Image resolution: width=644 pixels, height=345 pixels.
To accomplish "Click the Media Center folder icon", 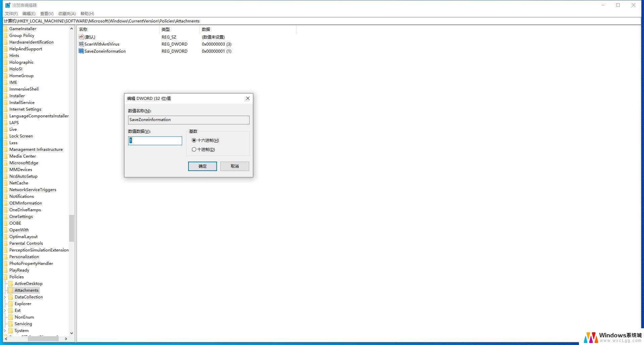I will click(x=5, y=156).
